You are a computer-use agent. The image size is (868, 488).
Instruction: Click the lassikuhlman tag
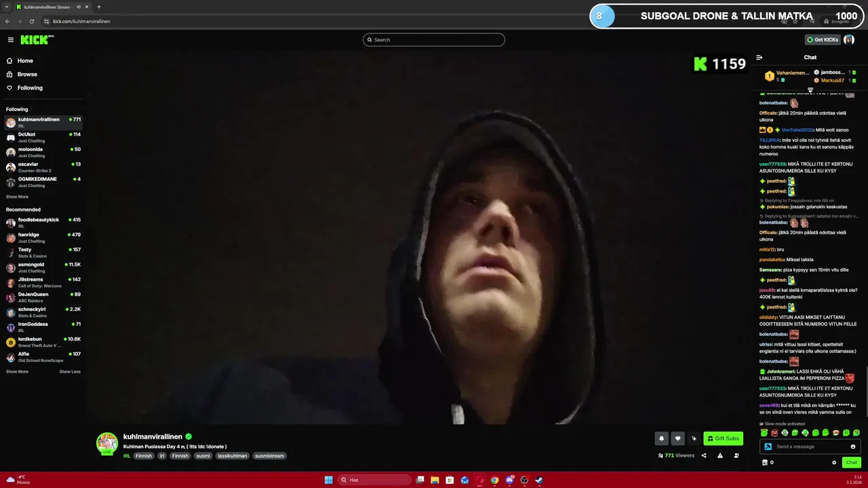pyautogui.click(x=233, y=456)
